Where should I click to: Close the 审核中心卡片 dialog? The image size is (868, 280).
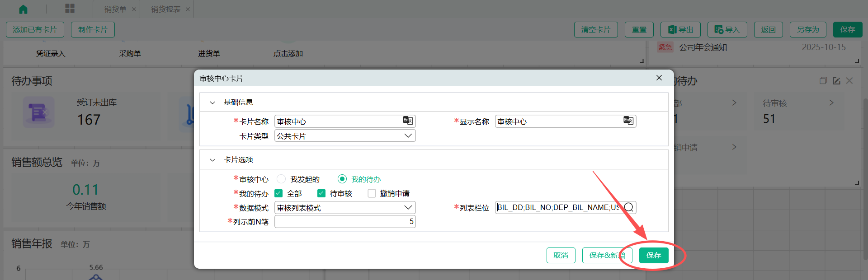click(659, 78)
